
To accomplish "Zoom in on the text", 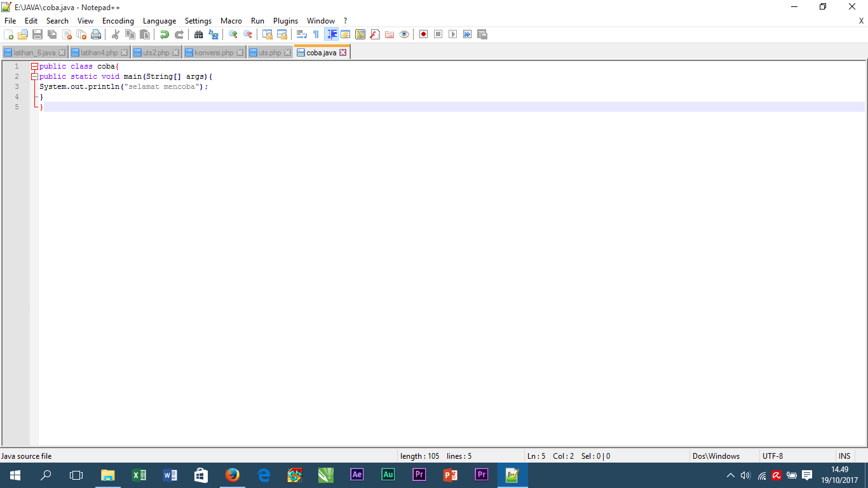I will tap(233, 34).
